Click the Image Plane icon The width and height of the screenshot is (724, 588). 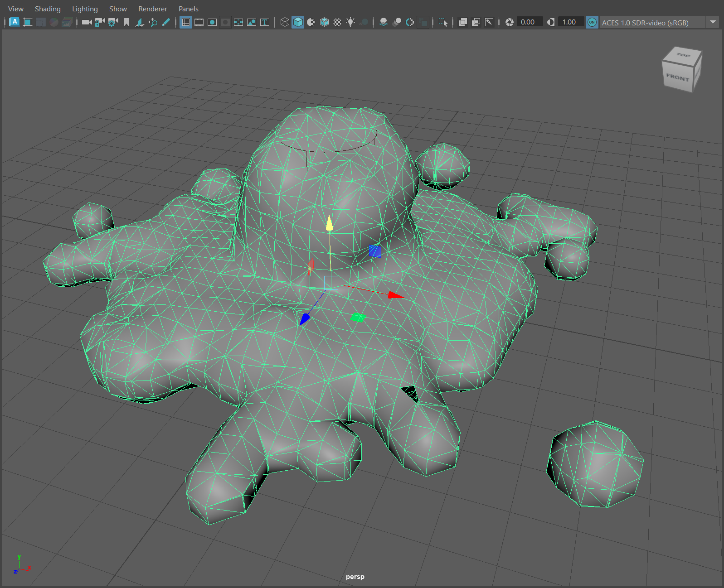point(140,22)
